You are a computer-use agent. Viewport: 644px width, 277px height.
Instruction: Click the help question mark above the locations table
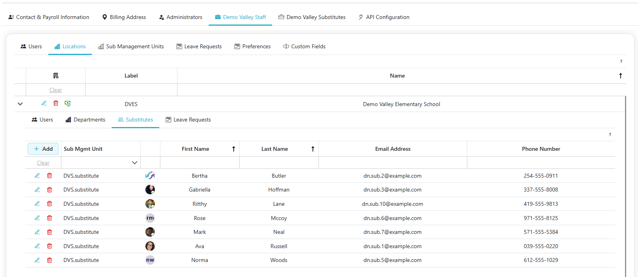point(621,61)
